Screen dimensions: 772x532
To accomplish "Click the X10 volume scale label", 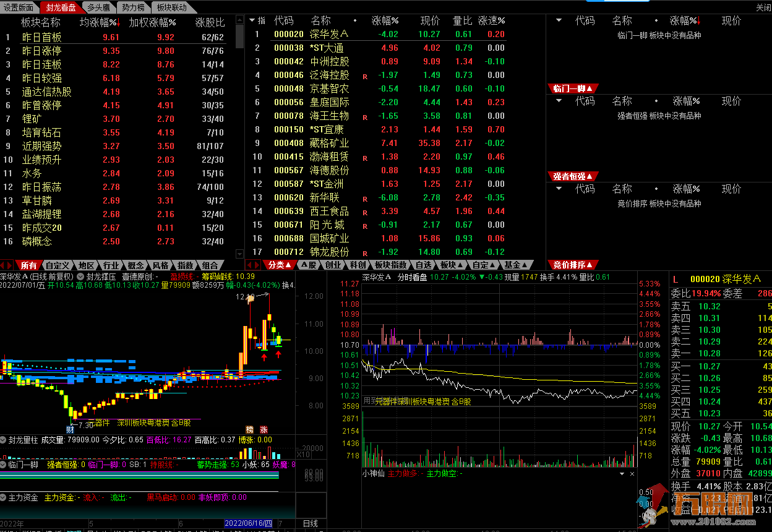I will [x=304, y=455].
